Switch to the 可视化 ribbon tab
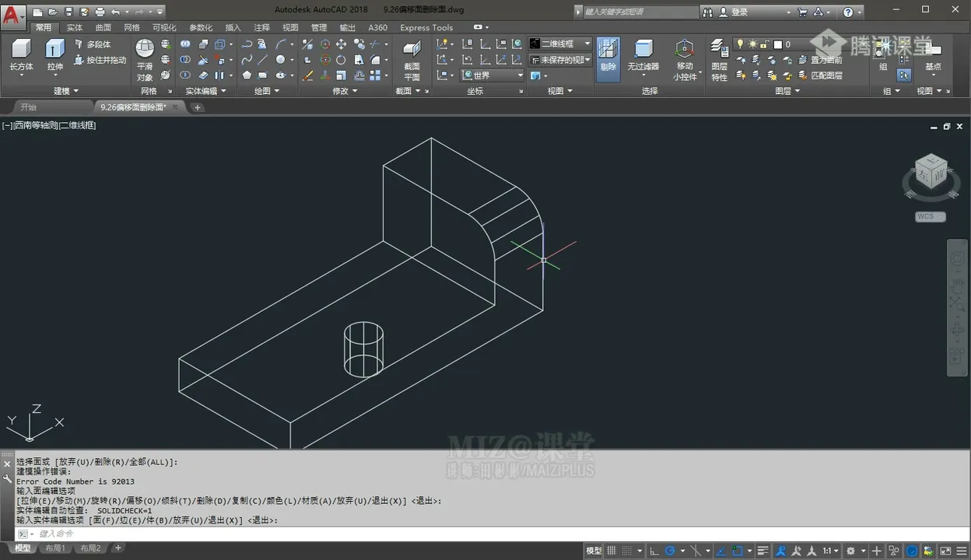Screen dimensions: 971x560 pyautogui.click(x=164, y=26)
